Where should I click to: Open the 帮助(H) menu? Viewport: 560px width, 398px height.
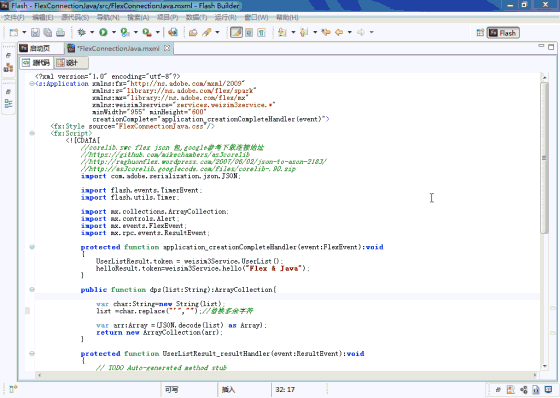[288, 17]
